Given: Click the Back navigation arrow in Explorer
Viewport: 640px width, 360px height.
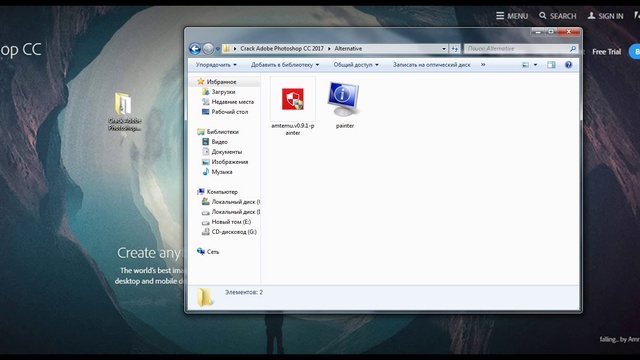Looking at the screenshot, I should tap(195, 49).
